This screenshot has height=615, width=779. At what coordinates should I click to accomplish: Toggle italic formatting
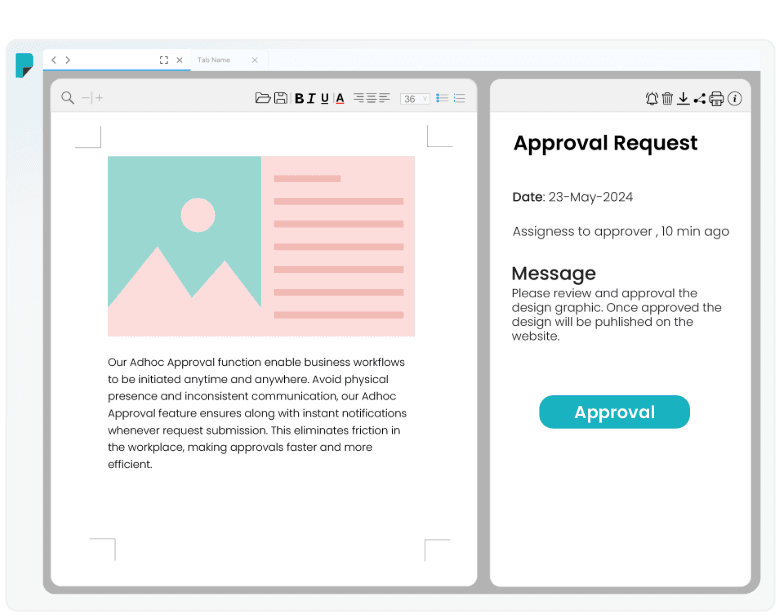tap(311, 99)
